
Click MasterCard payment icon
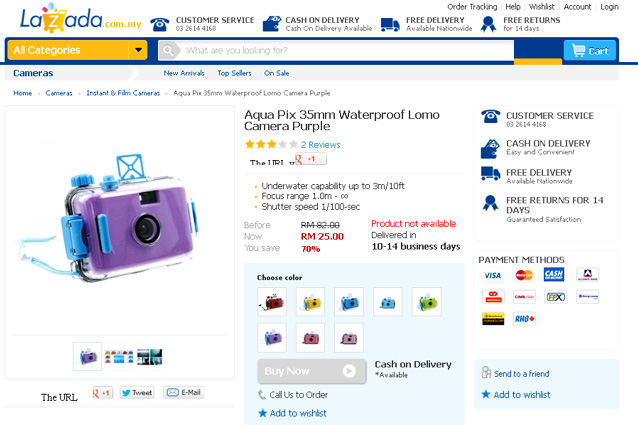click(523, 275)
